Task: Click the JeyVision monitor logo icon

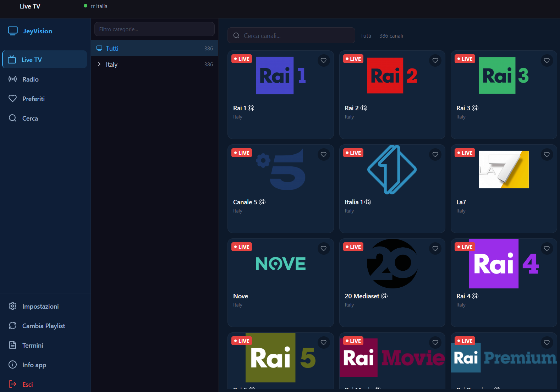Action: pos(13,31)
